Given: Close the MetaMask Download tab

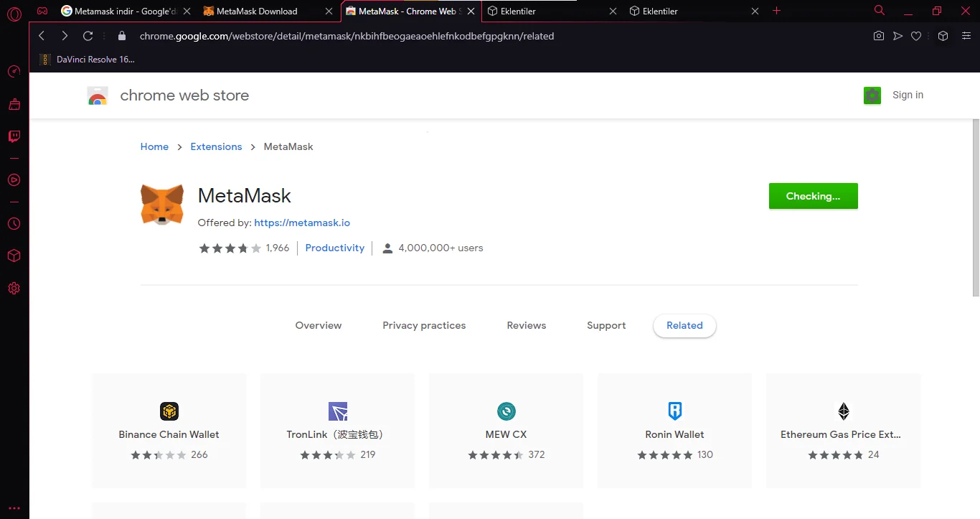Looking at the screenshot, I should [x=329, y=11].
